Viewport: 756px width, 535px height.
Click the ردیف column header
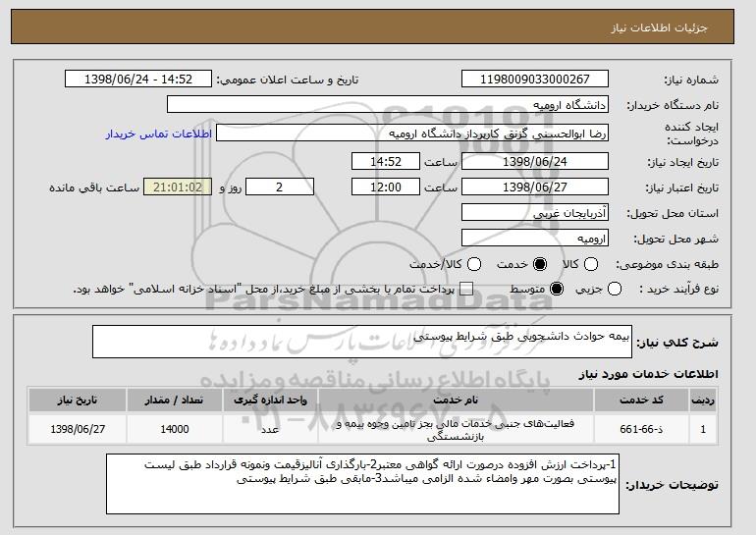click(703, 401)
